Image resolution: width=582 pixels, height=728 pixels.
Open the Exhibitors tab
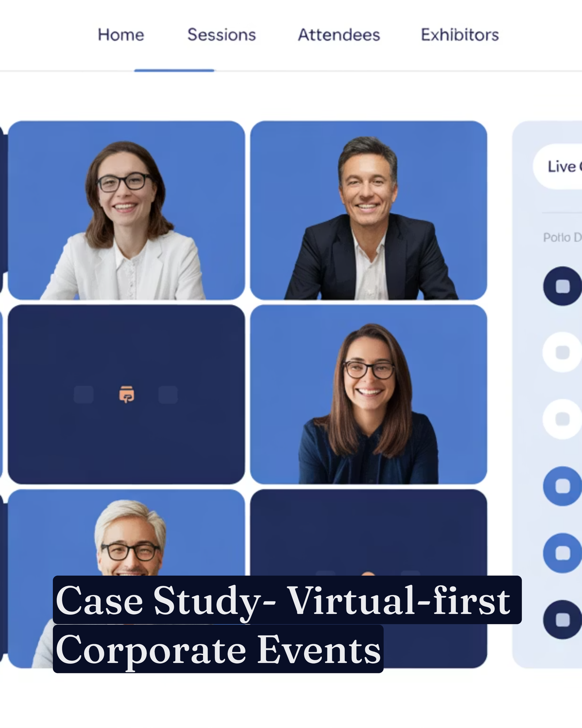(x=460, y=35)
